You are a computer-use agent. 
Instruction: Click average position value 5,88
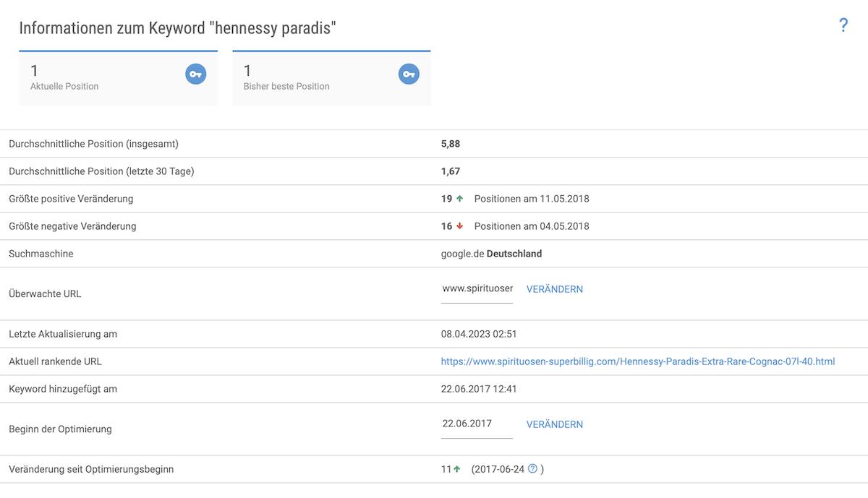pyautogui.click(x=451, y=144)
